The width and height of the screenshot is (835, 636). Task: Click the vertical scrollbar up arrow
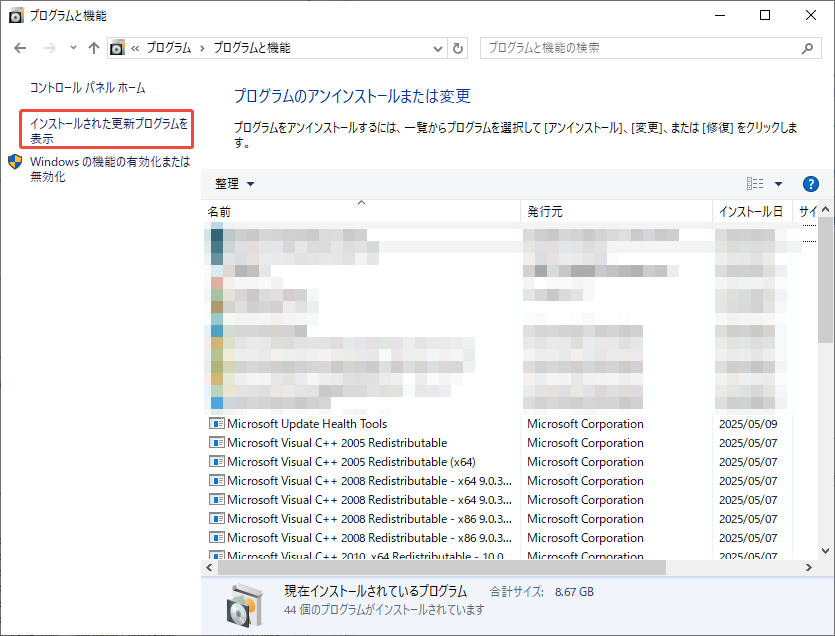[x=825, y=209]
